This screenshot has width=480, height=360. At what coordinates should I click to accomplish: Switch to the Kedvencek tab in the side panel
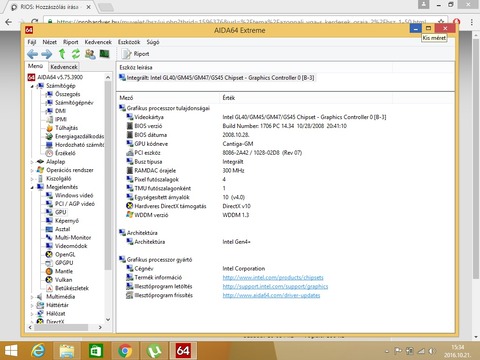(64, 67)
